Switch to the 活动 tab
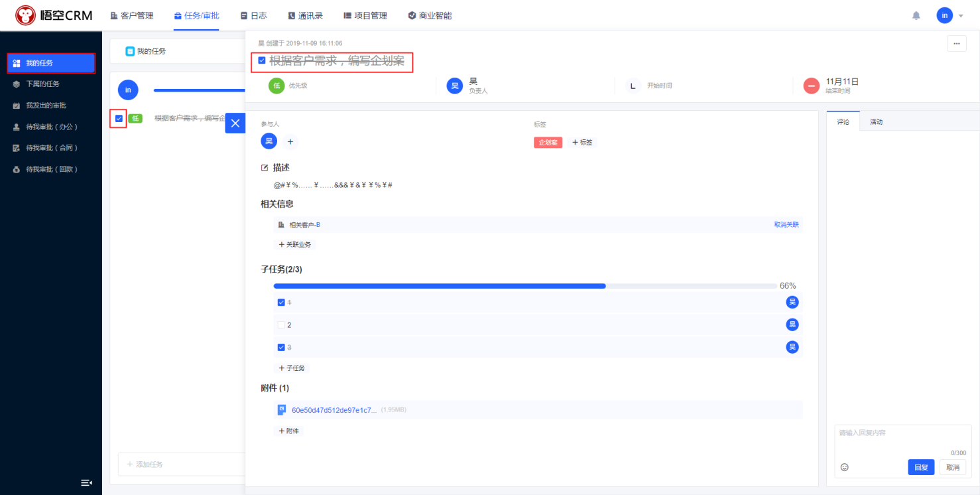 point(876,122)
